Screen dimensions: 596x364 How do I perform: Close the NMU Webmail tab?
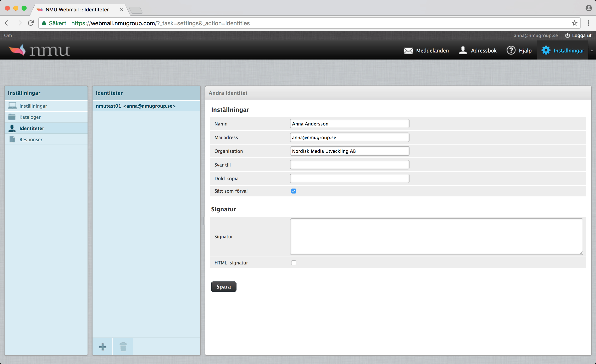pyautogui.click(x=121, y=10)
